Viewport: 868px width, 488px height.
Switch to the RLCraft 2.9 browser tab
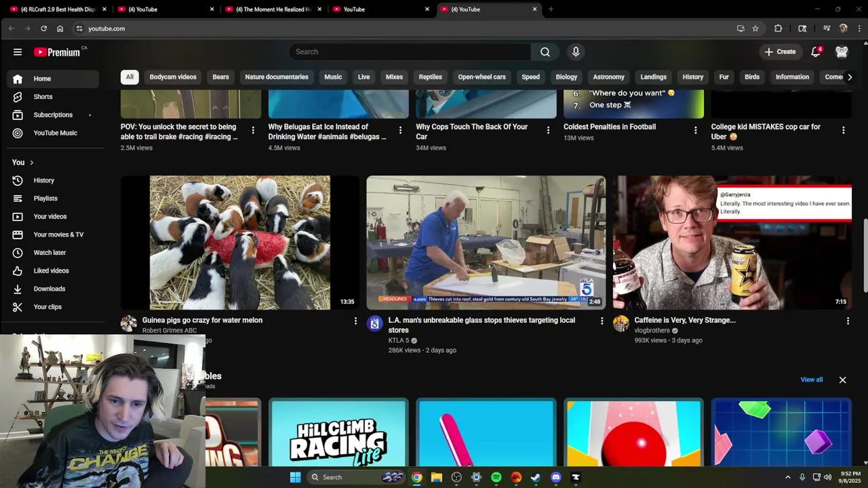[x=58, y=9]
